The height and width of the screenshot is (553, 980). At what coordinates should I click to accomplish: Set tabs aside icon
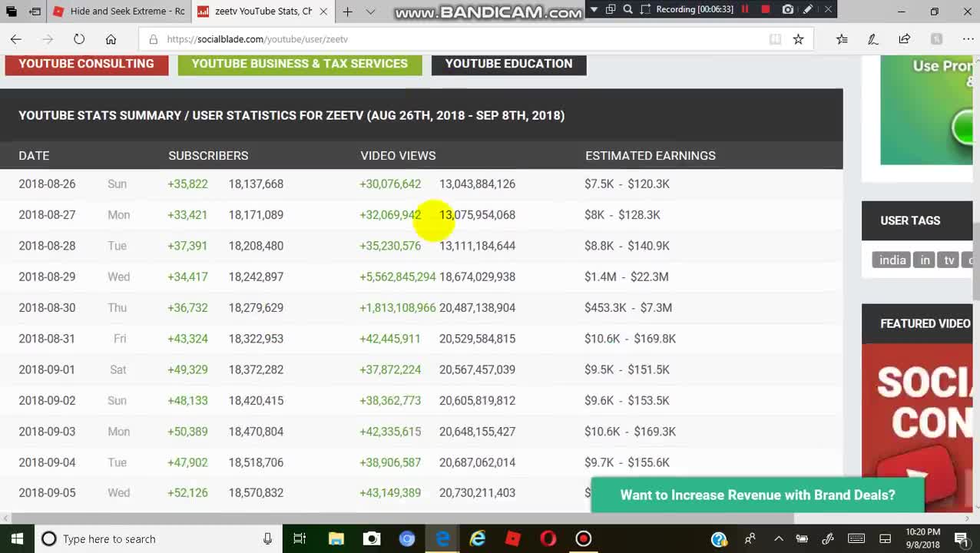(35, 12)
